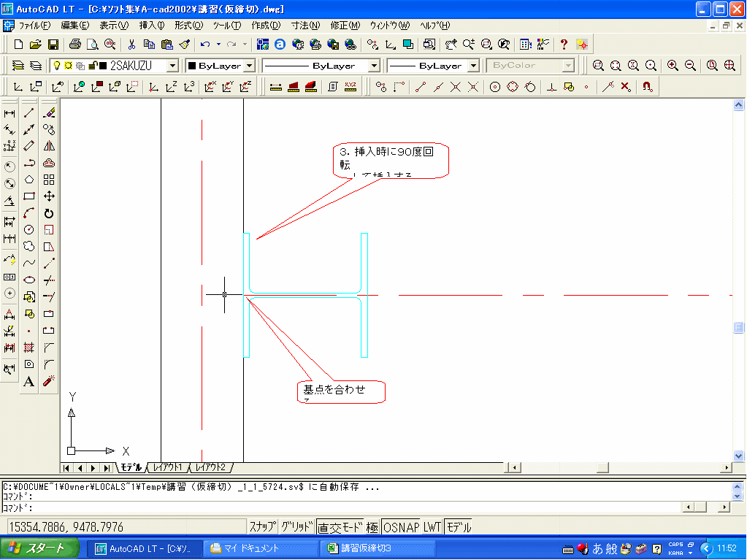Select the Mirror tool
The image size is (747, 560).
pos(49,146)
